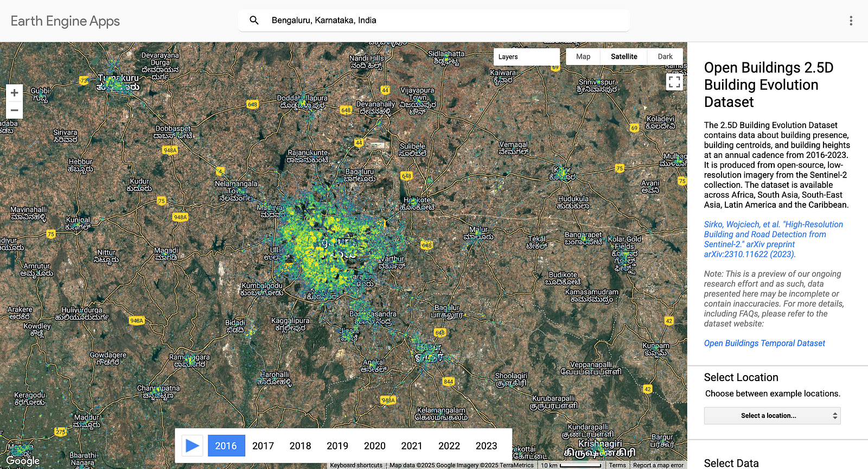Click the Kamasamudram map label
The width and height of the screenshot is (868, 469).
(x=591, y=295)
